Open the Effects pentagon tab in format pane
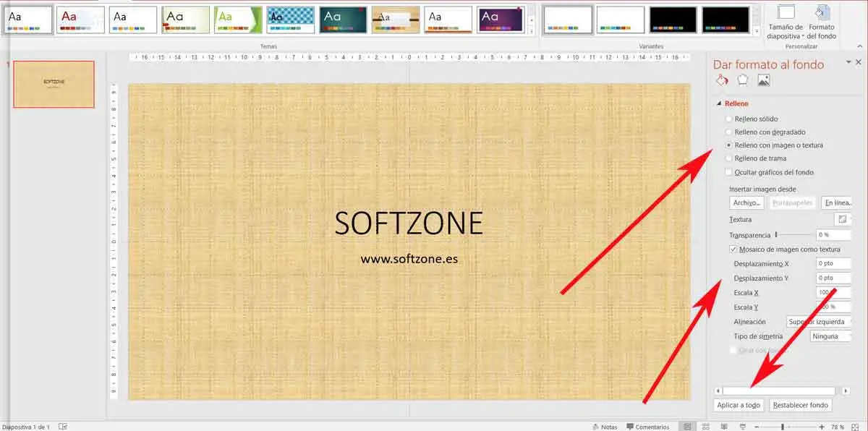This screenshot has height=431, width=868. [742, 80]
